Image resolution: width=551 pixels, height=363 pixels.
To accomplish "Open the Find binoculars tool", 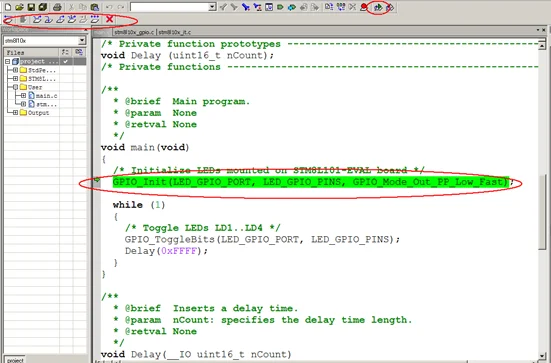I will [x=246, y=7].
